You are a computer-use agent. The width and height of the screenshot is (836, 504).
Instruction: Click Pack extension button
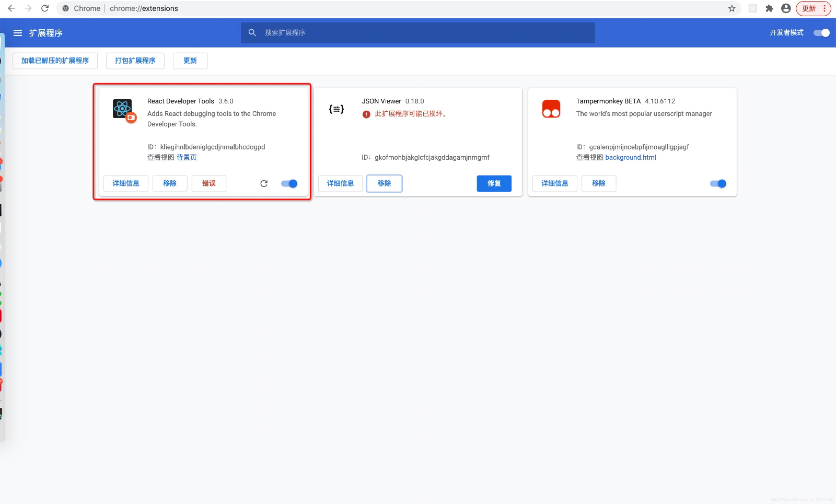pos(135,61)
